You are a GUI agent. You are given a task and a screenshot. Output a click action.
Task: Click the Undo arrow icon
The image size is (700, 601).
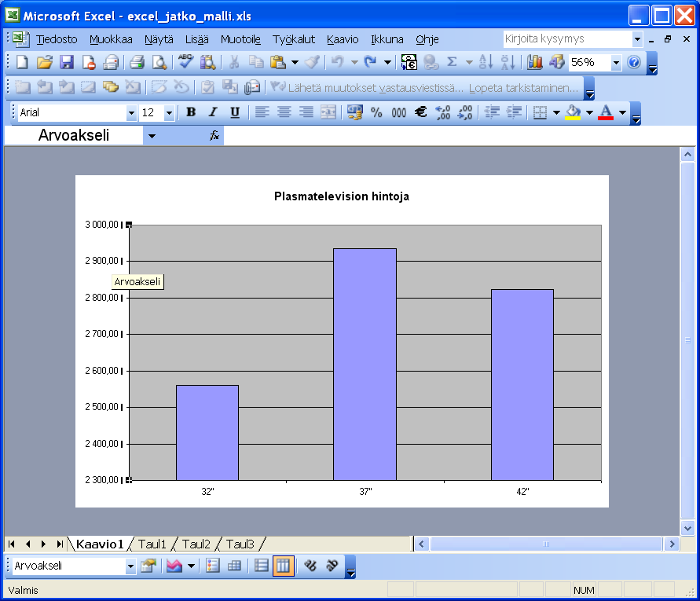(338, 62)
